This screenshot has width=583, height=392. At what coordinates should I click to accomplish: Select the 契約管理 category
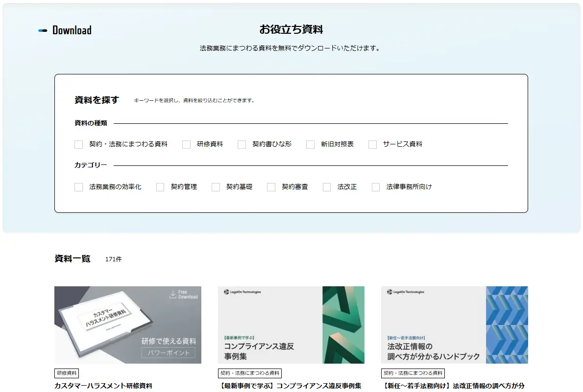click(x=160, y=186)
